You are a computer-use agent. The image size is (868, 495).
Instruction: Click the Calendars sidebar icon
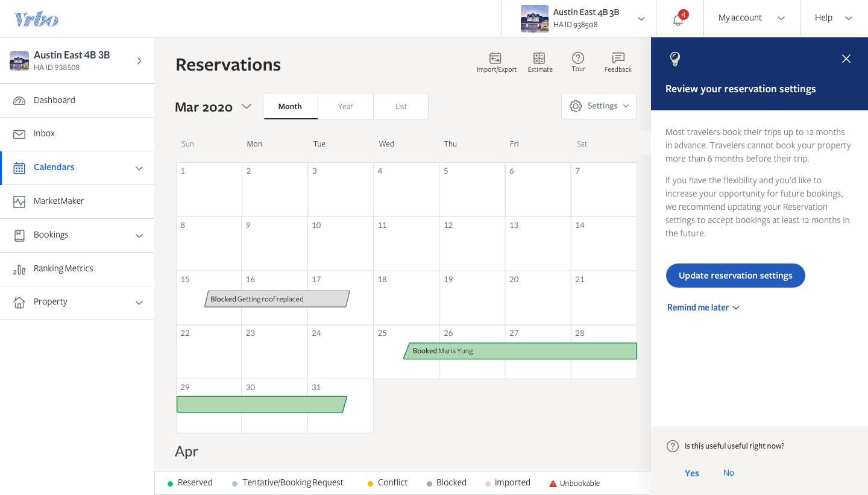(19, 168)
